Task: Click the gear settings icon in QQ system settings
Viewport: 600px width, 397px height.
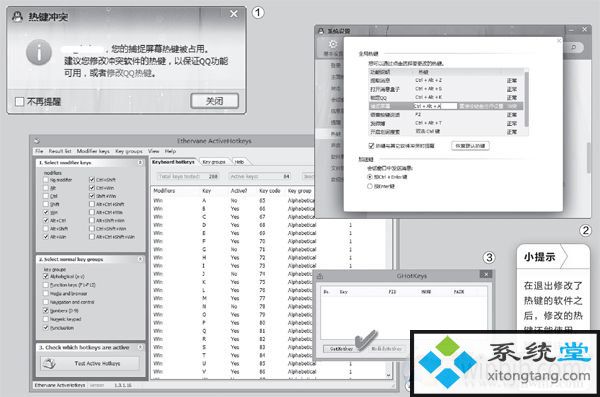Action: click(x=333, y=44)
